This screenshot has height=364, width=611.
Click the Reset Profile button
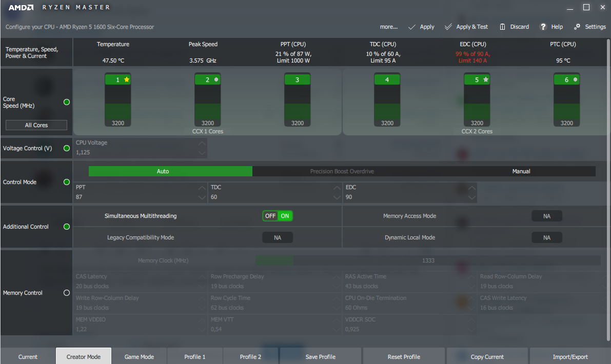tap(404, 357)
